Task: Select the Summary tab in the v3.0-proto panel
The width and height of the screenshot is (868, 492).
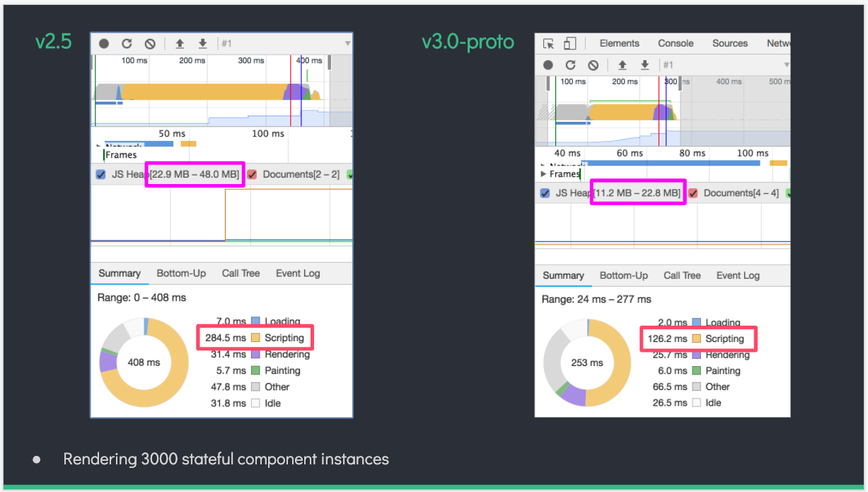Action: pos(563,275)
